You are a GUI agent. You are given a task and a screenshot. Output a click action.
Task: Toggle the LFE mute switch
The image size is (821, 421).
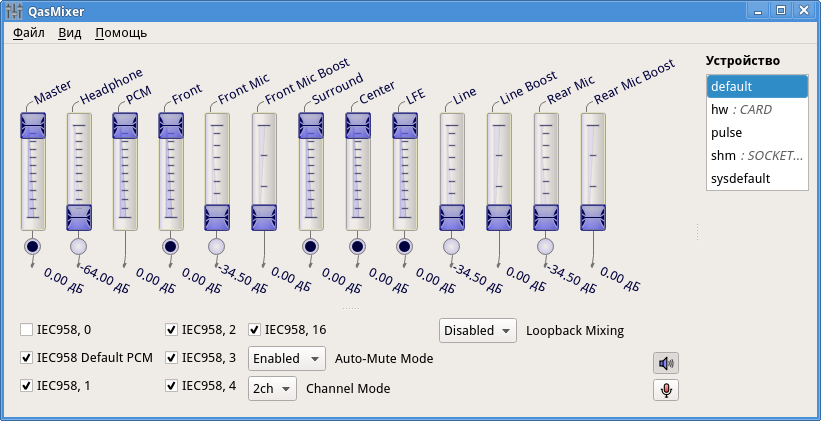point(404,247)
